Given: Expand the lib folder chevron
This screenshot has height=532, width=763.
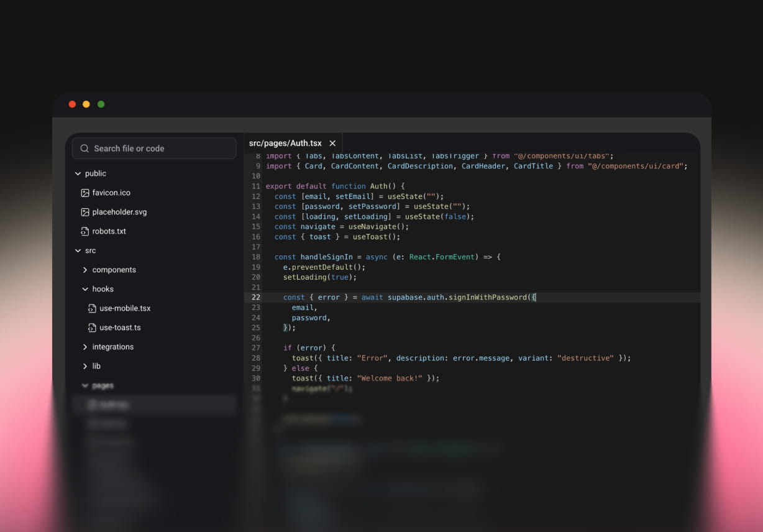Looking at the screenshot, I should [85, 366].
